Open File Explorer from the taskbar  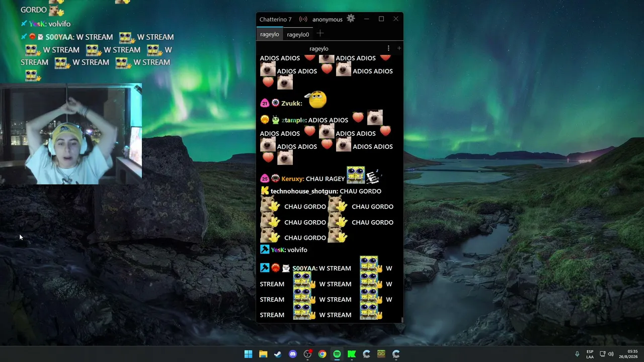pyautogui.click(x=263, y=354)
